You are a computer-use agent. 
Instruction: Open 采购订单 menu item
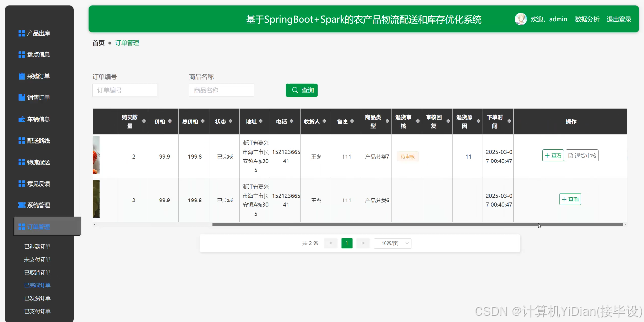(x=39, y=76)
